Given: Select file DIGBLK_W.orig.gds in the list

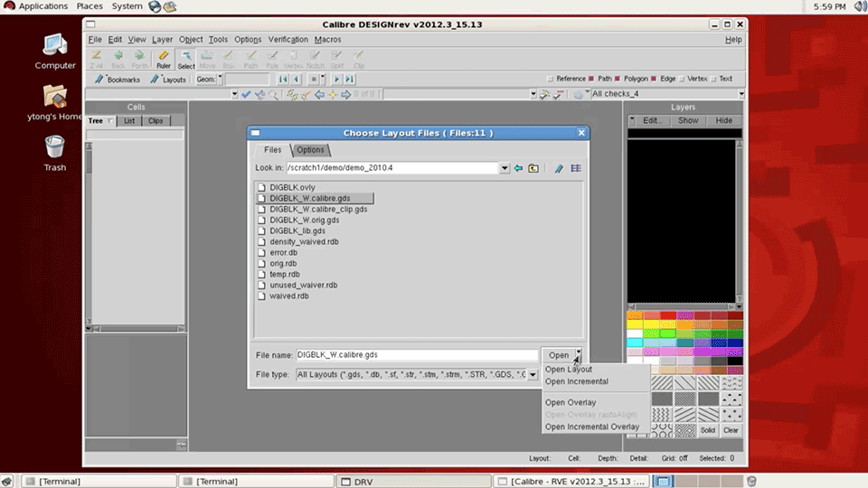Looking at the screenshot, I should click(305, 221).
